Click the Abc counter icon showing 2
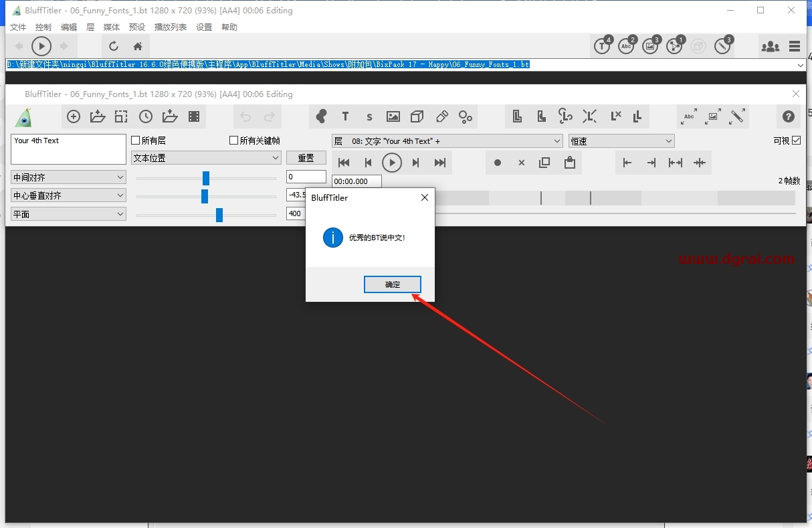 627,46
